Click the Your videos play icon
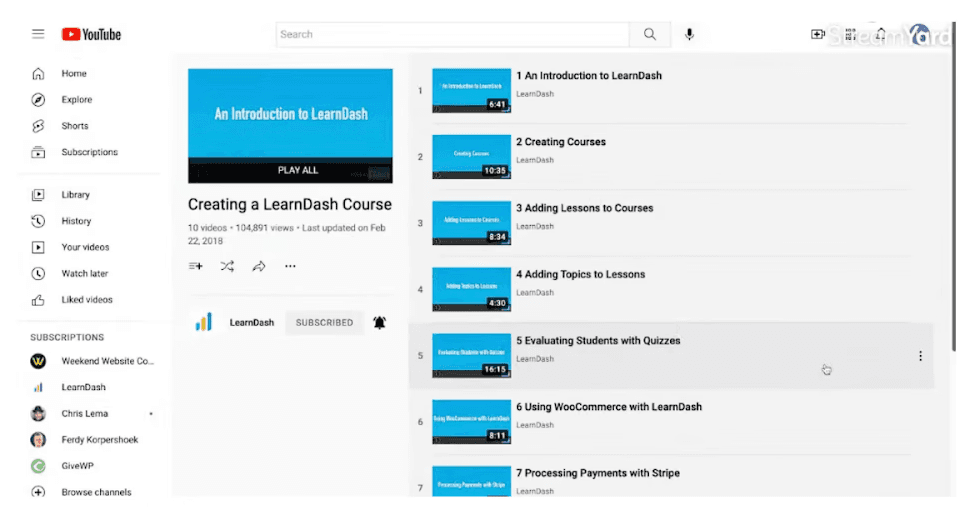The width and height of the screenshot is (965, 516). [38, 247]
